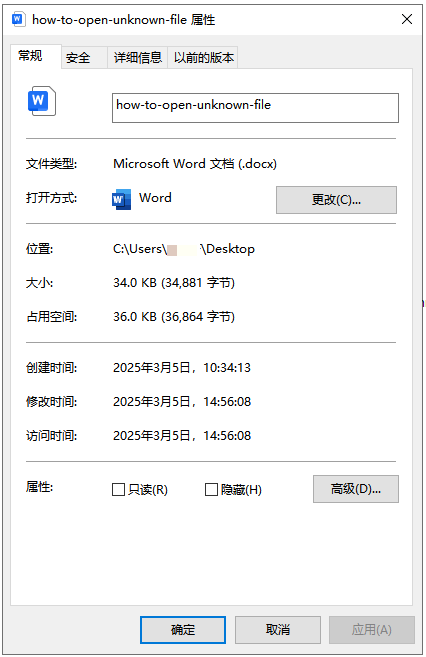Click the file name input field
This screenshot has width=426, height=657.
[x=255, y=108]
